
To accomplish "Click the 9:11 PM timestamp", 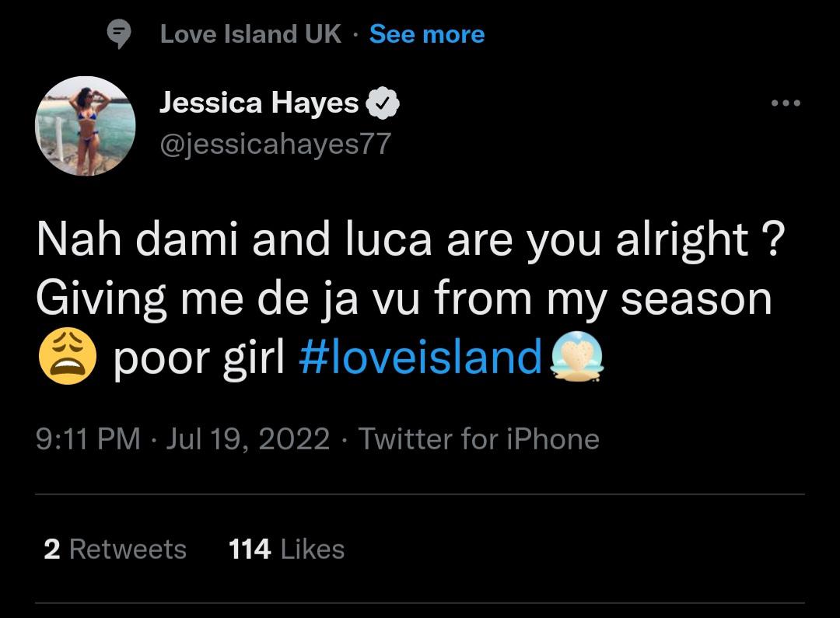I will pyautogui.click(x=88, y=439).
